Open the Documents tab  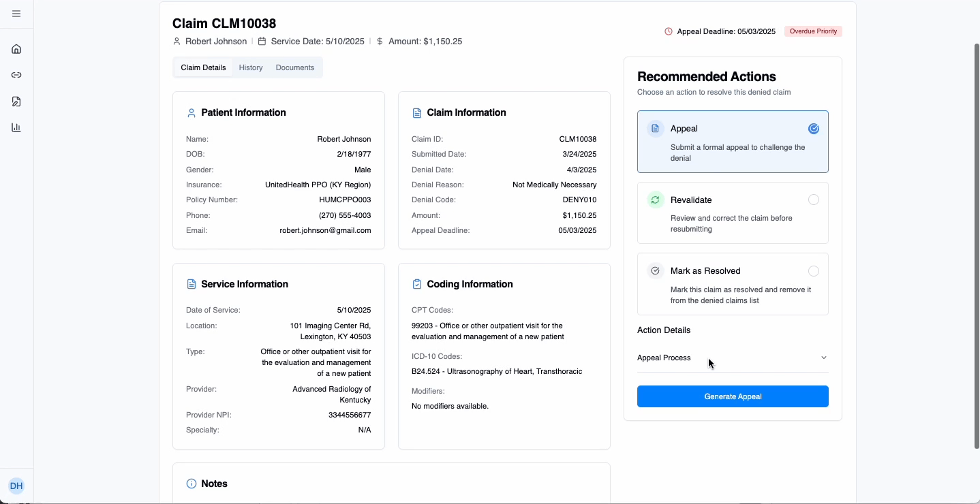294,67
